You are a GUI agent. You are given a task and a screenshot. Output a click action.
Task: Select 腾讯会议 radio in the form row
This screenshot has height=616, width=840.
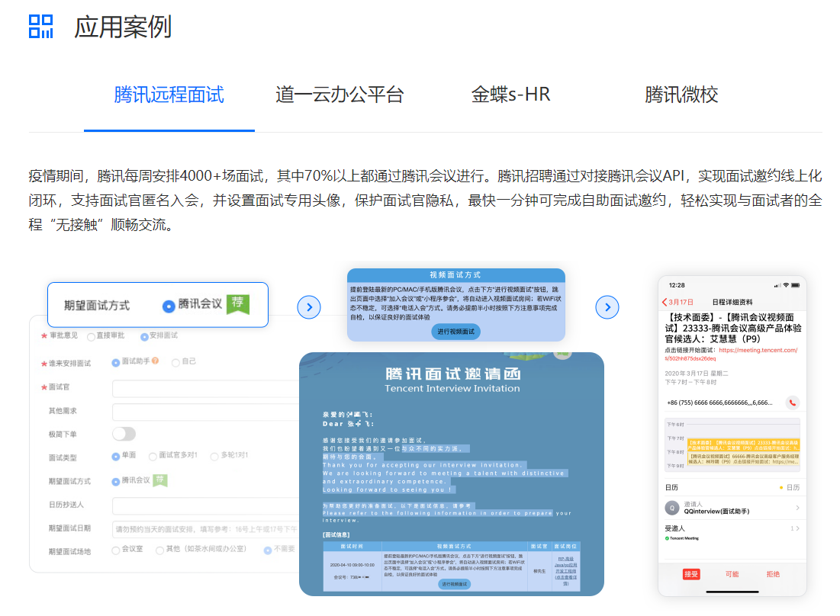tap(116, 482)
